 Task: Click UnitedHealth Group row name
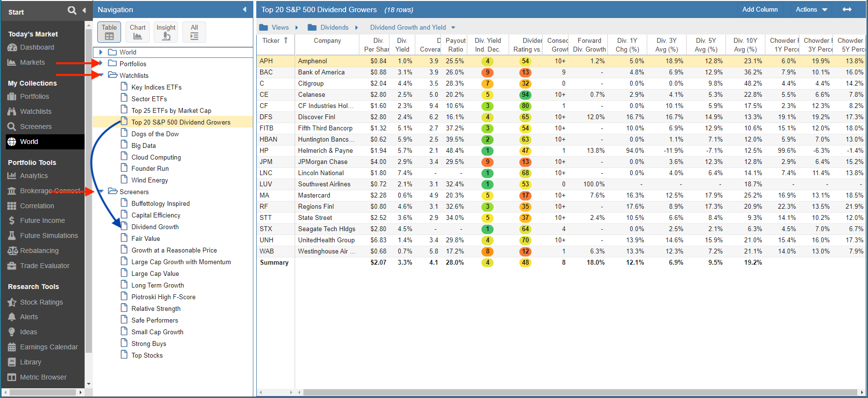click(x=326, y=240)
